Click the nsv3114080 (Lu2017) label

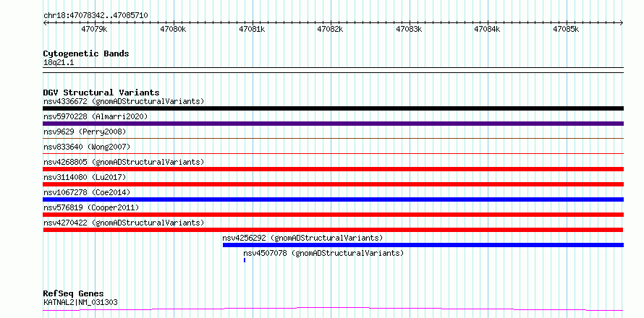tap(85, 177)
